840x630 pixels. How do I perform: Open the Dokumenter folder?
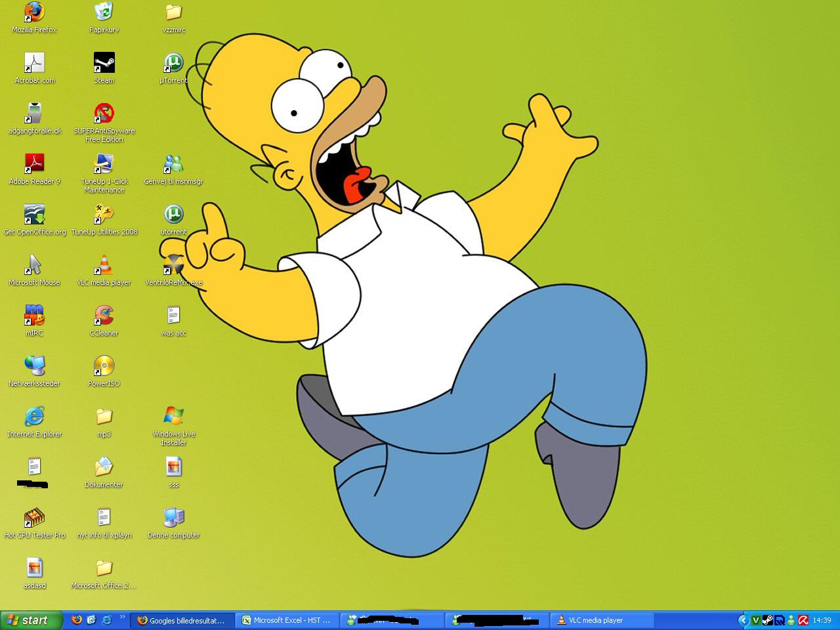104,472
